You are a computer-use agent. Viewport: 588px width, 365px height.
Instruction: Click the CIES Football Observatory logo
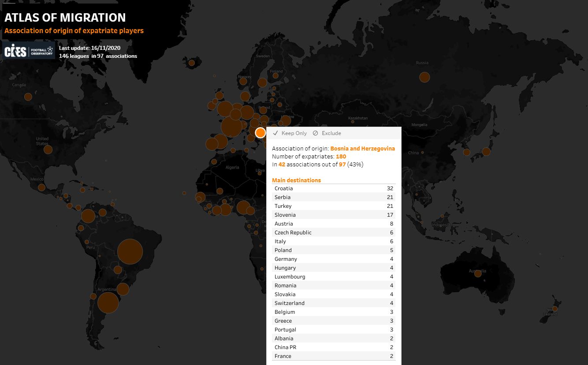[29, 51]
